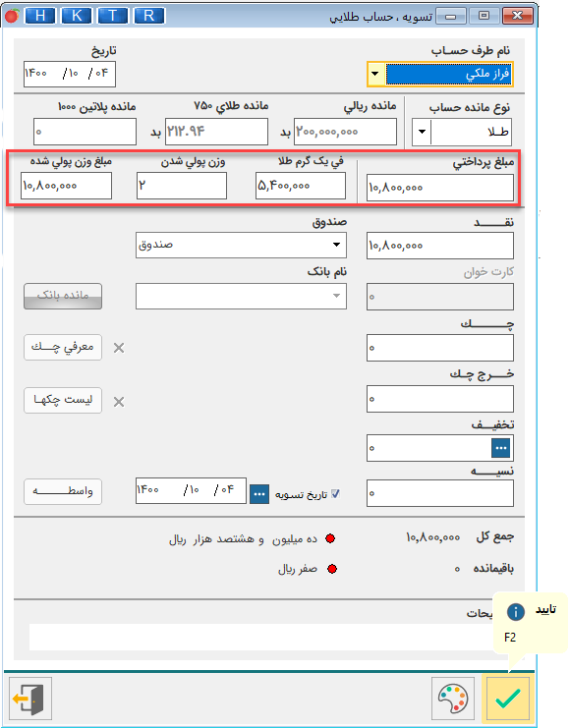Screen dimensions: 570x728
Task: Toggle the تاريخ تسويه checkbox
Action: click(335, 494)
